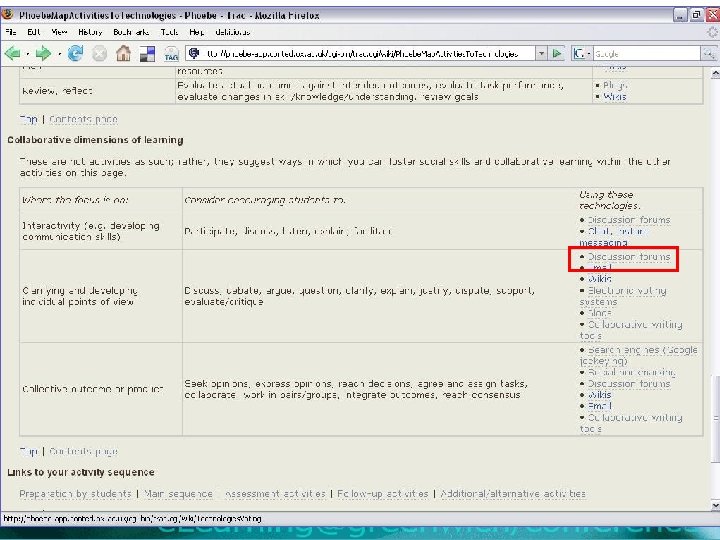Go to the Home page icon
This screenshot has height=540, width=720.
click(124, 53)
